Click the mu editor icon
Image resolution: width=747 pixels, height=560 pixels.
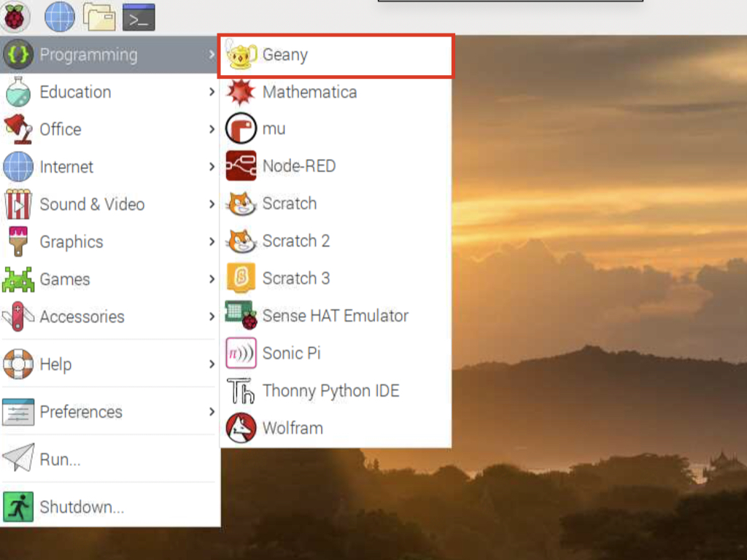pyautogui.click(x=241, y=128)
